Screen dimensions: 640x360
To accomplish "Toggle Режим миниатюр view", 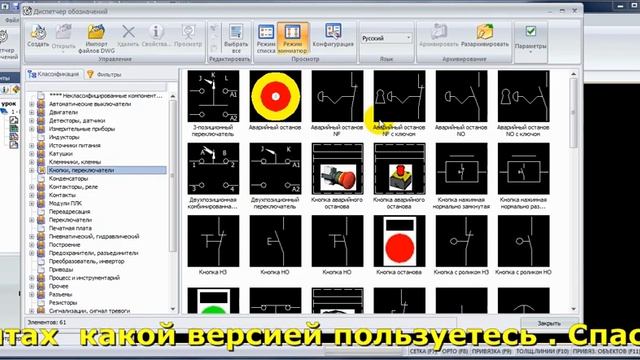I will tap(292, 39).
